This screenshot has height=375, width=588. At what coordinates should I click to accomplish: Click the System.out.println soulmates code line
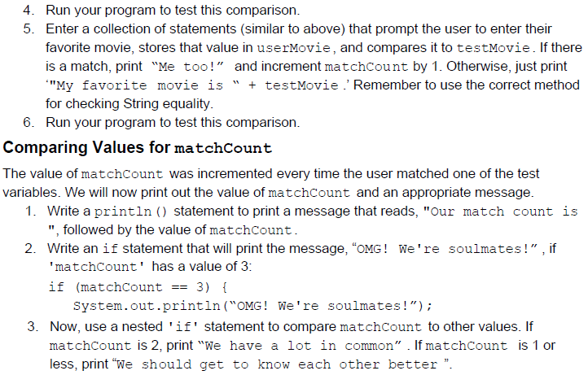point(252,306)
